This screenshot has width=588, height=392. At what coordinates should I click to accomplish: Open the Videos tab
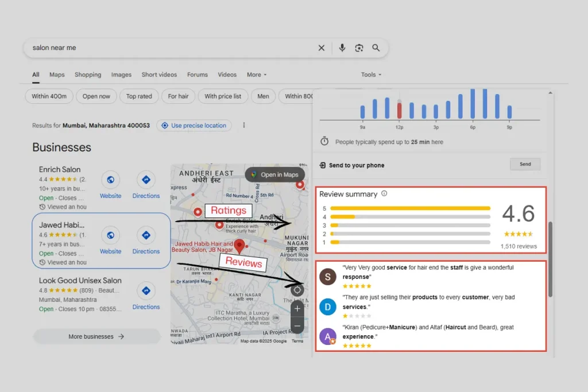pos(227,75)
